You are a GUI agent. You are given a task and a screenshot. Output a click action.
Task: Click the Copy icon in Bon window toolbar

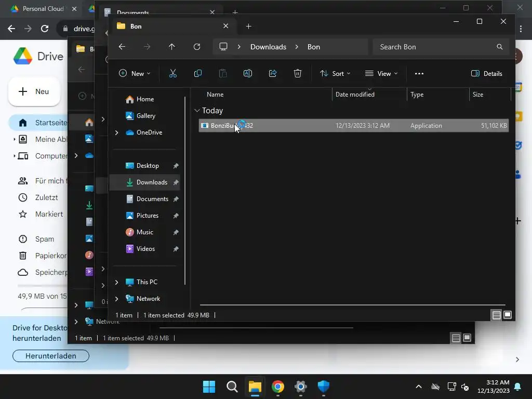coord(198,74)
